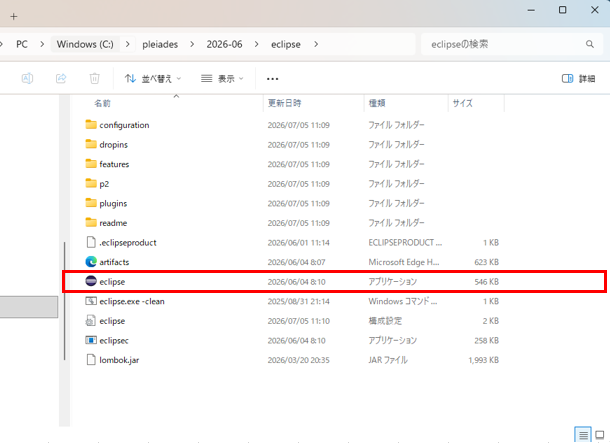Select the configuration folder icon
The image size is (610, 443).
[x=91, y=124]
